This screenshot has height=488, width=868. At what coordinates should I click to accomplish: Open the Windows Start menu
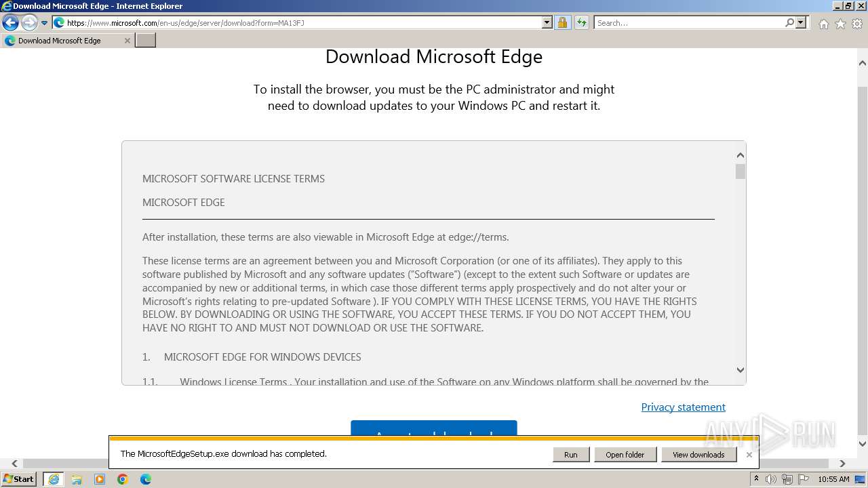[19, 479]
